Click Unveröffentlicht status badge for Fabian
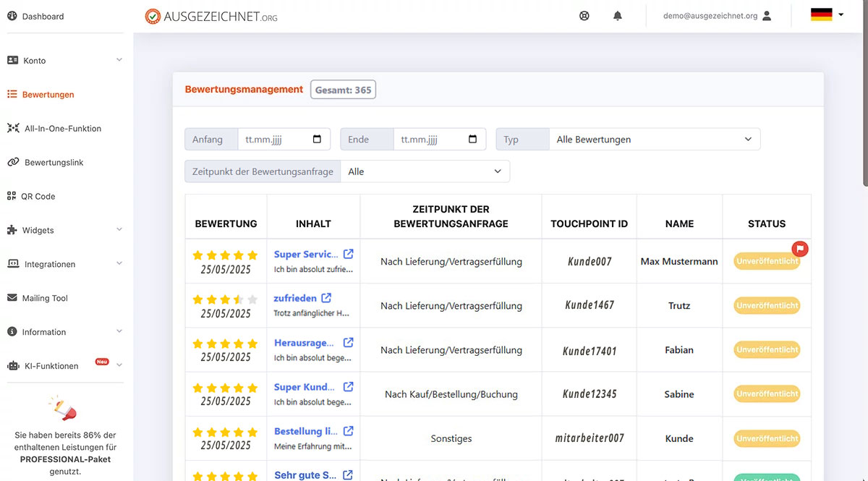 coord(767,350)
